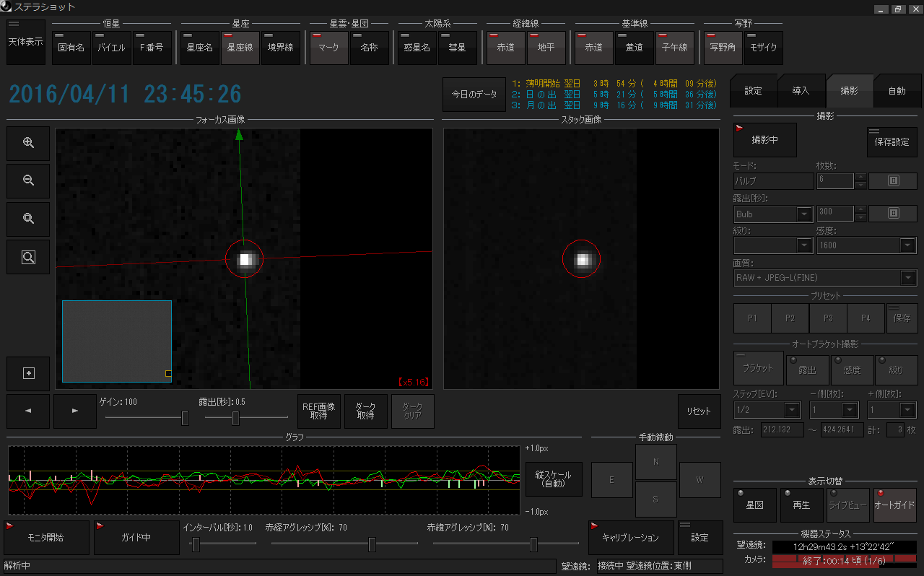Click the キャリブレーション button

(629, 538)
